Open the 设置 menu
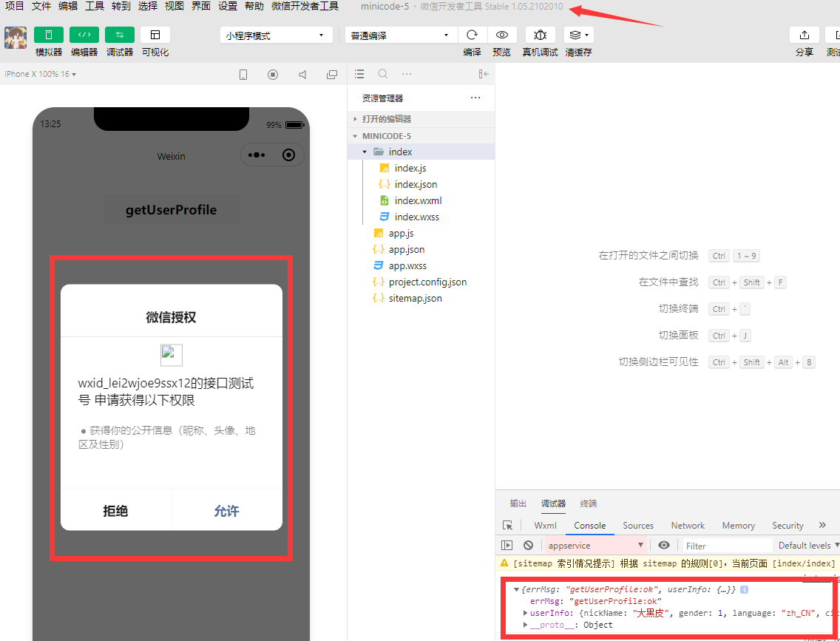Screen dimensions: 840x641 [x=228, y=7]
